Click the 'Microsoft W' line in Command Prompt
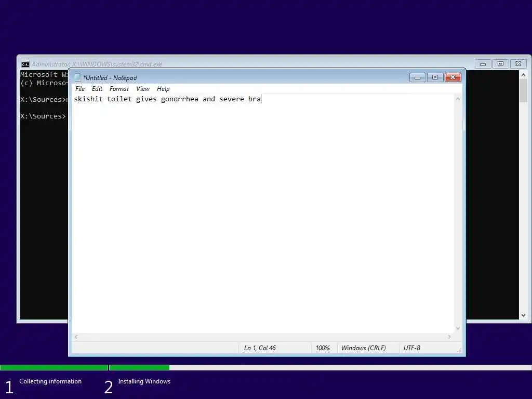The height and width of the screenshot is (399, 532). (x=44, y=75)
